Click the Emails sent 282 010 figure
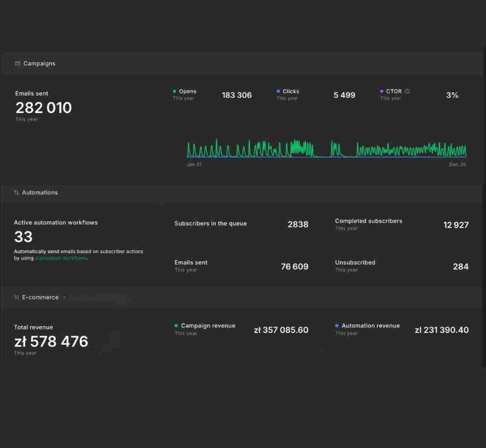The image size is (486, 448). tap(44, 108)
